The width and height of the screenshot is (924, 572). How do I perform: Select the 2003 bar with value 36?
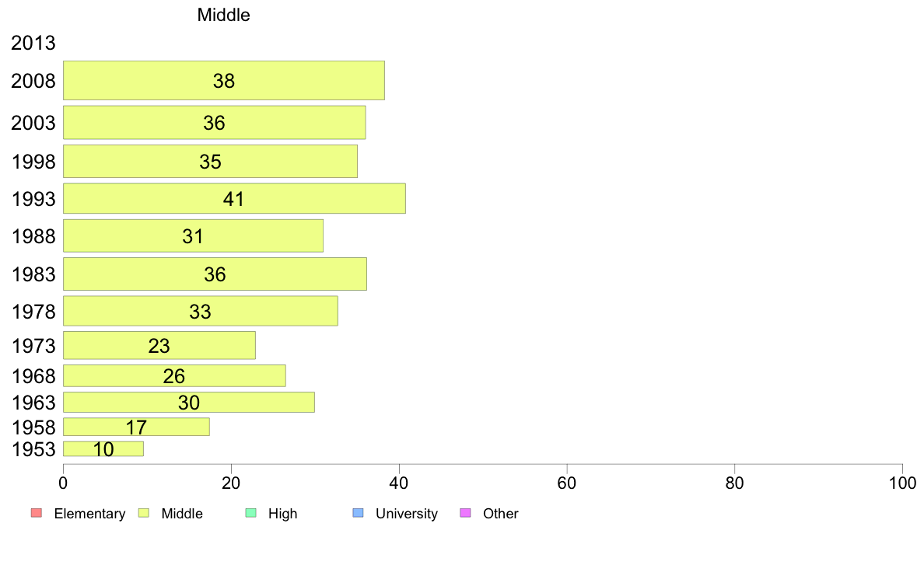pyautogui.click(x=215, y=123)
